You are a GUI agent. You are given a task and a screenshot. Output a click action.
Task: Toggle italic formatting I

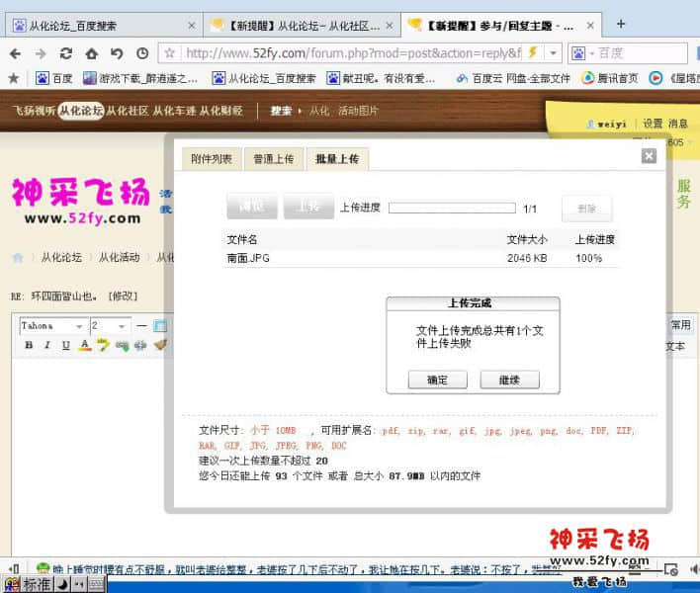[47, 345]
